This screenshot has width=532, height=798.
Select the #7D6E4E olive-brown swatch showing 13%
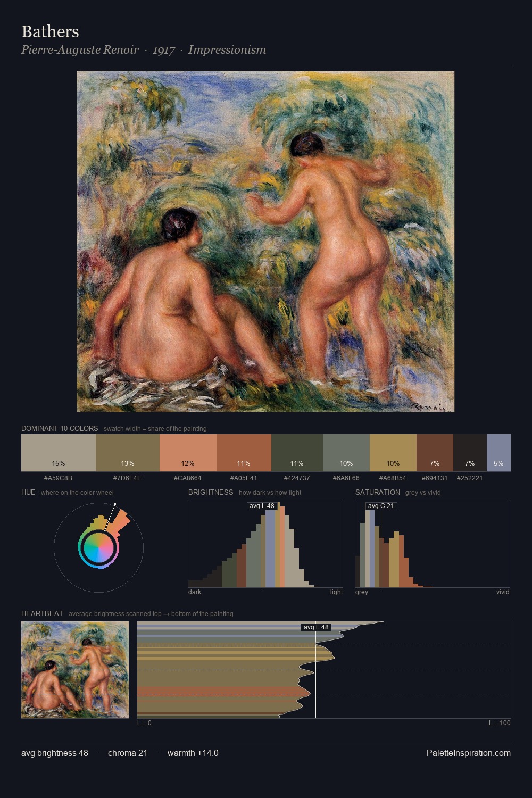(x=128, y=453)
